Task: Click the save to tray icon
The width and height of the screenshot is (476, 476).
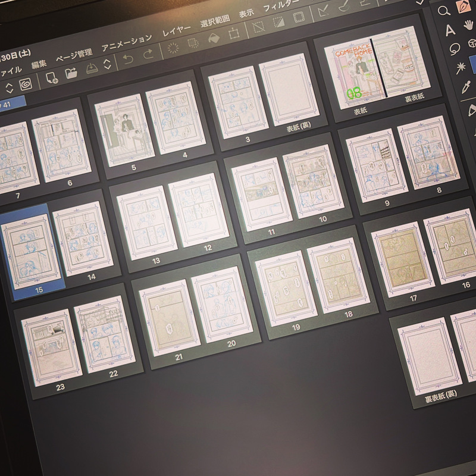Action: (92, 68)
